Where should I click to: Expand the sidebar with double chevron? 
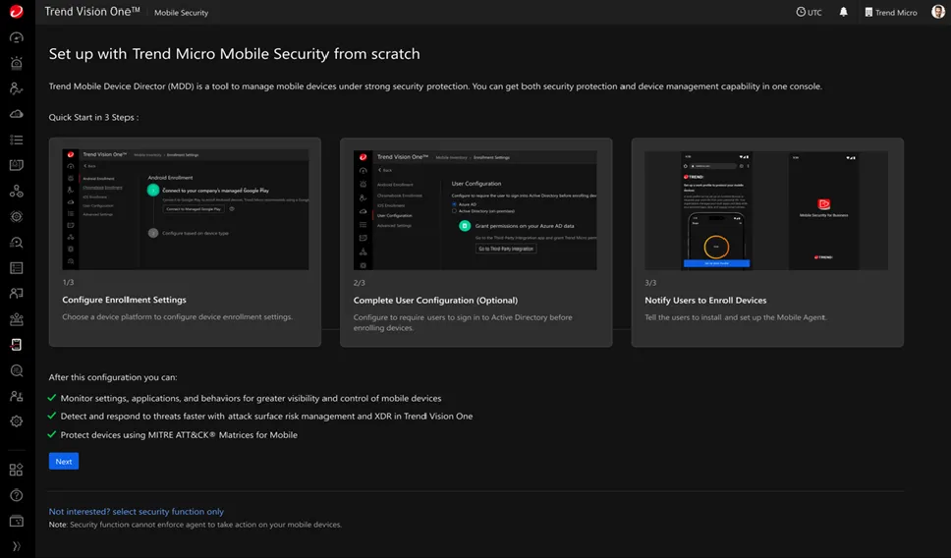coord(16,546)
